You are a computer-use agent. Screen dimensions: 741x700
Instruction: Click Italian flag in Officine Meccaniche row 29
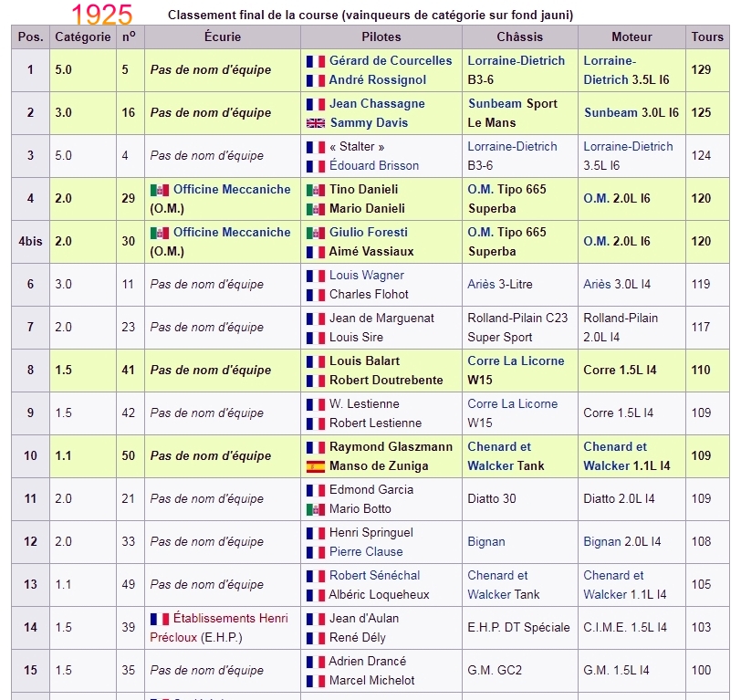point(160,190)
